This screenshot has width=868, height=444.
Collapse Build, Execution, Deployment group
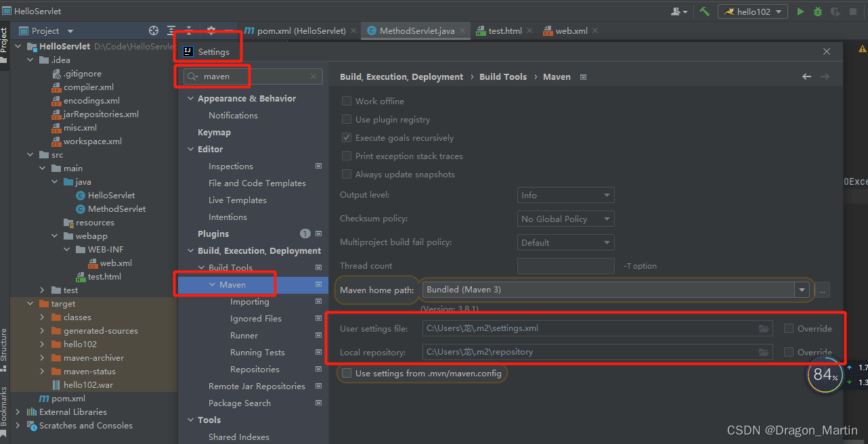190,250
